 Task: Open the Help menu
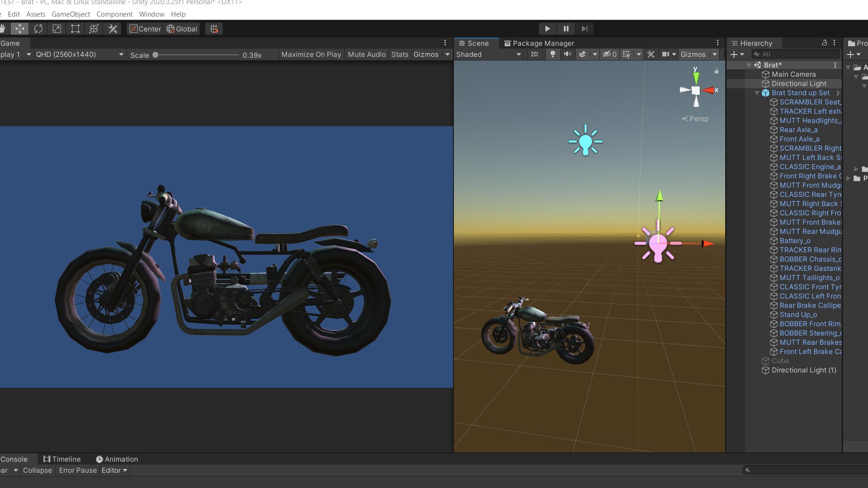click(178, 14)
